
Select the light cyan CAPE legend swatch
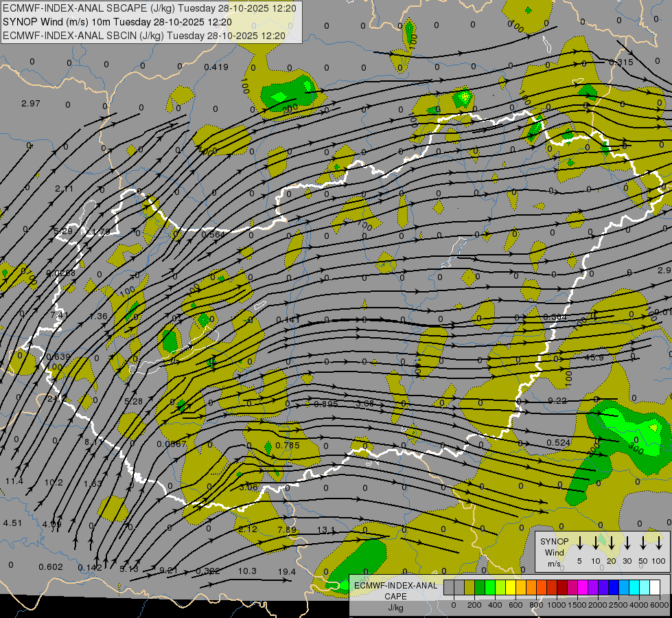click(645, 587)
